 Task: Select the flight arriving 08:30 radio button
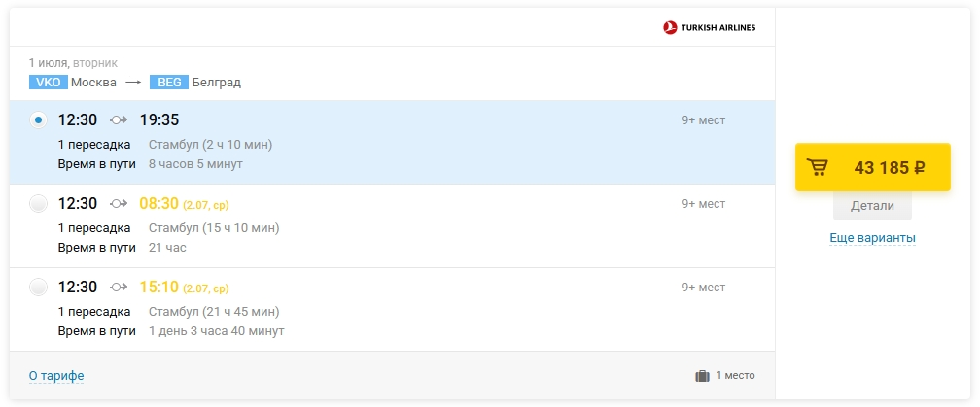pyautogui.click(x=38, y=204)
